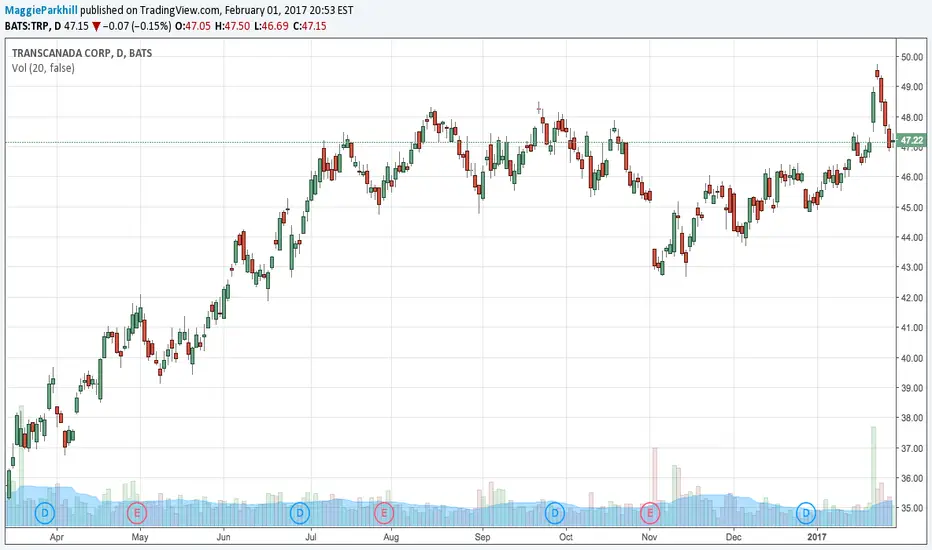Click the 2017 label on time axis
Screen dimensions: 932x550
817,538
